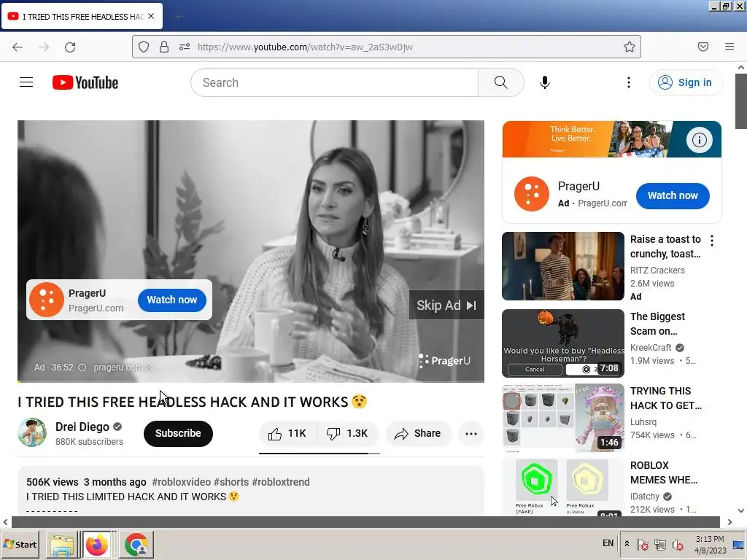Share the video using Share button
The image size is (747, 560).
418,433
